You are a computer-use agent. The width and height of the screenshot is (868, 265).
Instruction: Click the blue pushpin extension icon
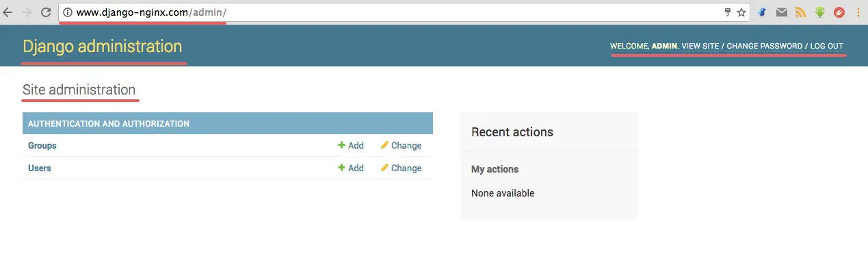(762, 12)
